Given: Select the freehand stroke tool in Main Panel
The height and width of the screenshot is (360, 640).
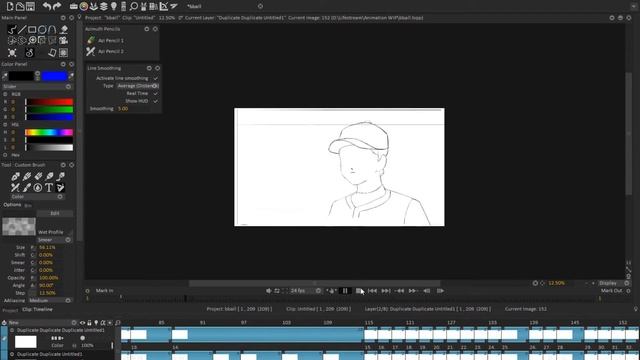Looking at the screenshot, I should coord(12,29).
